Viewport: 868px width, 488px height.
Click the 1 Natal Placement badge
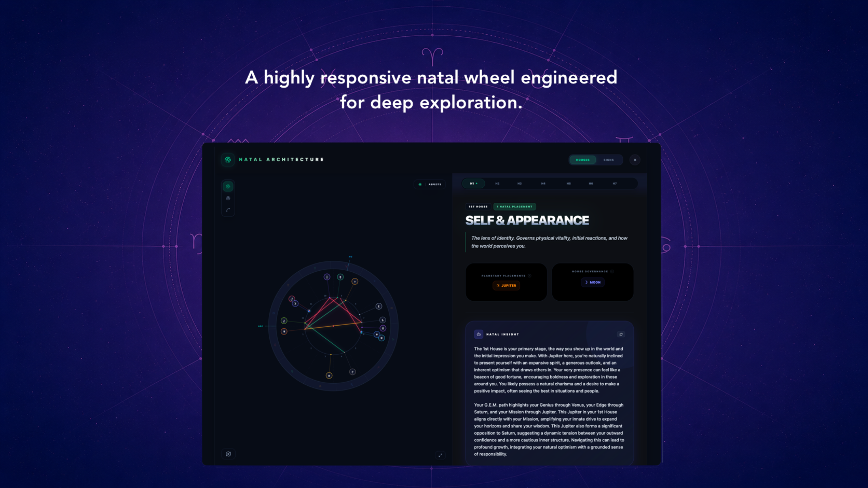[514, 206]
